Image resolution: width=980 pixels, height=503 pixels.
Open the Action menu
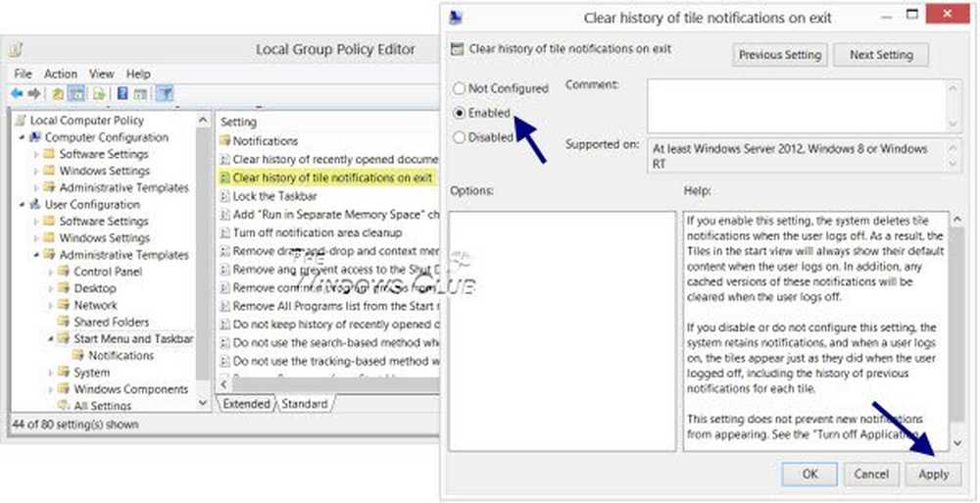click(61, 74)
